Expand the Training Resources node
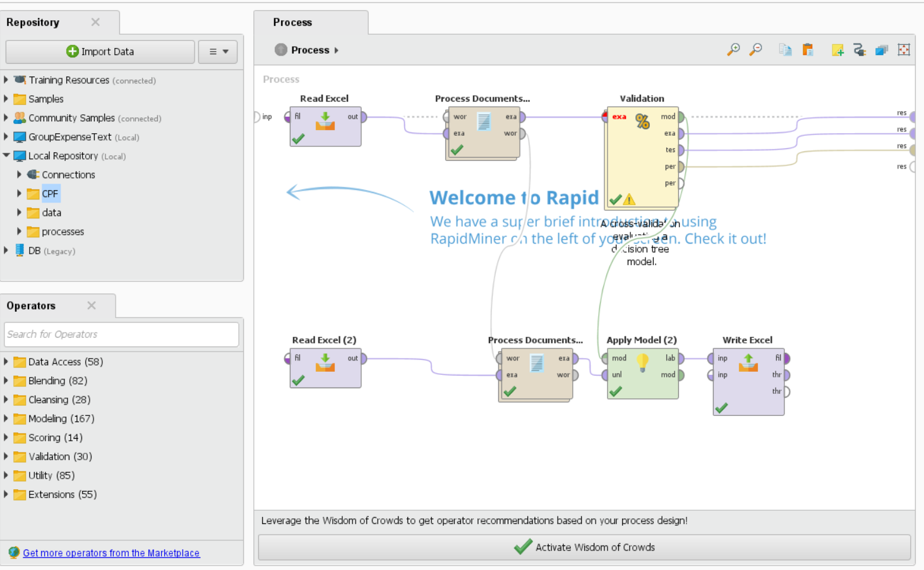 click(x=6, y=80)
